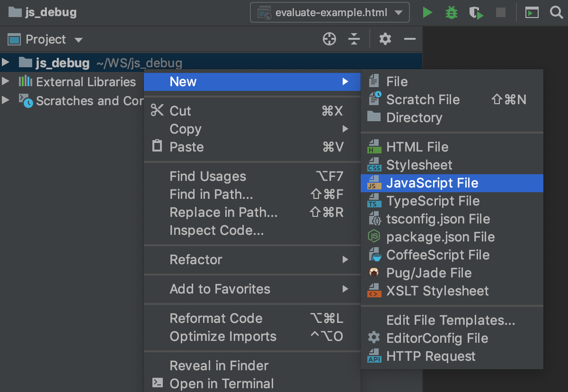568x392 pixels.
Task: Create a Pug/Jade File
Action: click(x=452, y=273)
